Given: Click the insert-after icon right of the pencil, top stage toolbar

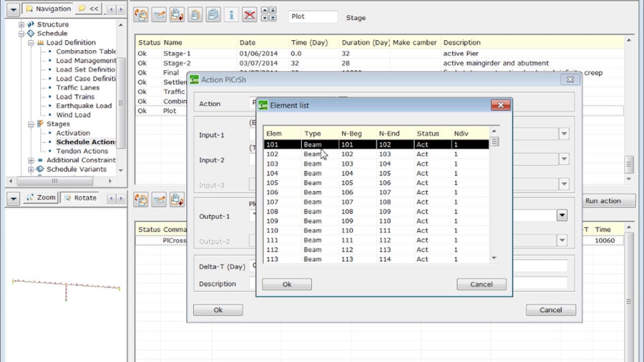Looking at the screenshot, I should [x=177, y=15].
